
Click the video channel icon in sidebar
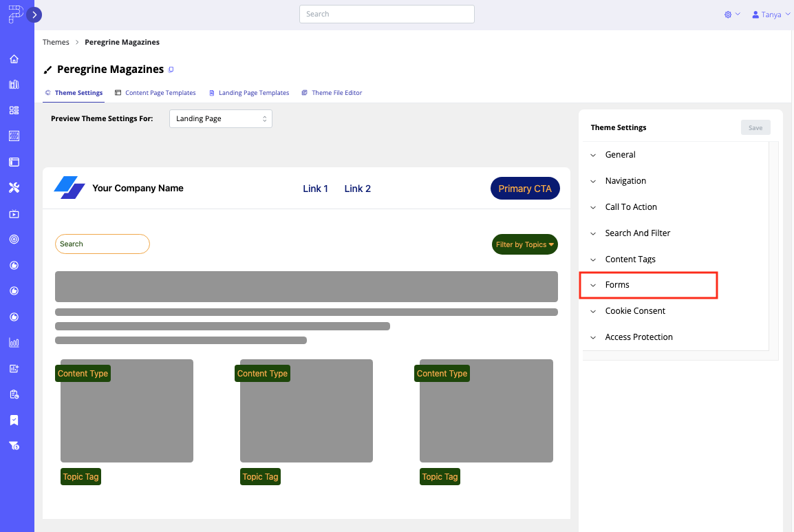[14, 213]
